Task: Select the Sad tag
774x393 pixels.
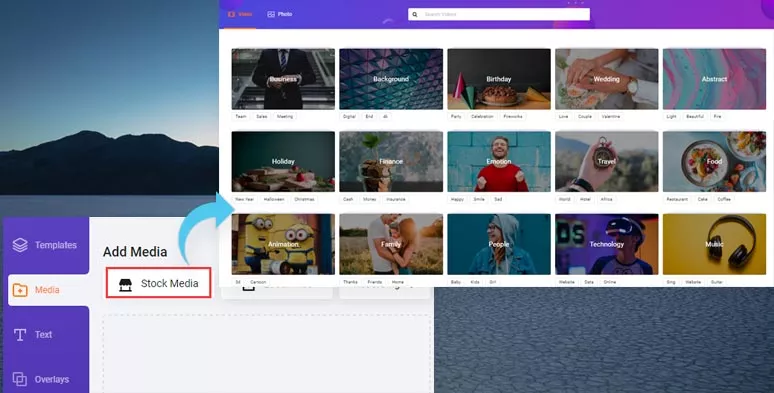Action: click(498, 199)
